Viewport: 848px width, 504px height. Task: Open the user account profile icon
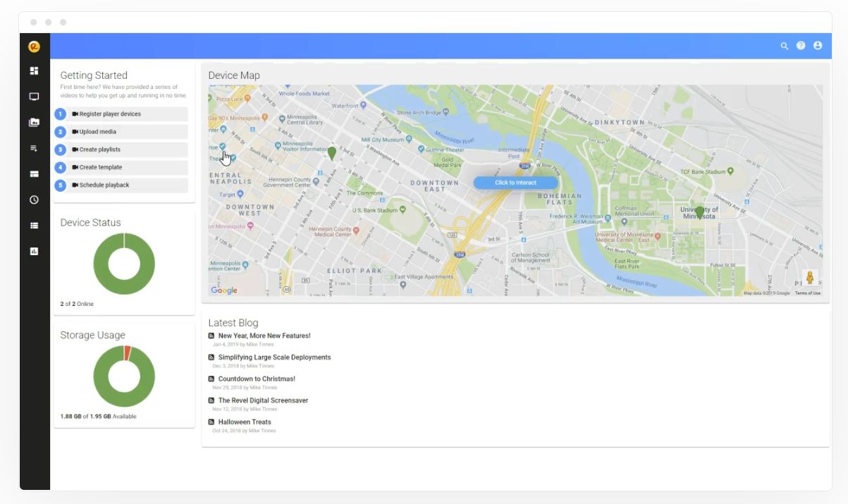pyautogui.click(x=818, y=46)
